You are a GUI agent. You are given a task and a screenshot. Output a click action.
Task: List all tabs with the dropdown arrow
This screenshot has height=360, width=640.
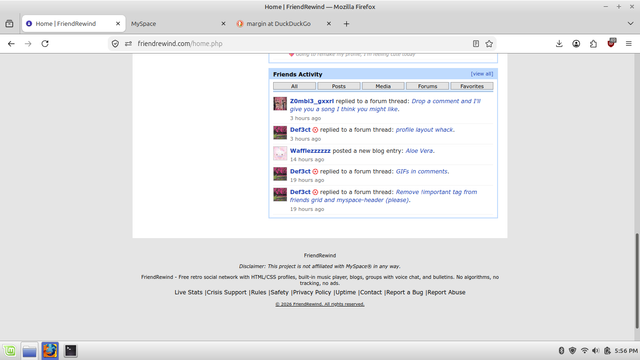pos(630,24)
